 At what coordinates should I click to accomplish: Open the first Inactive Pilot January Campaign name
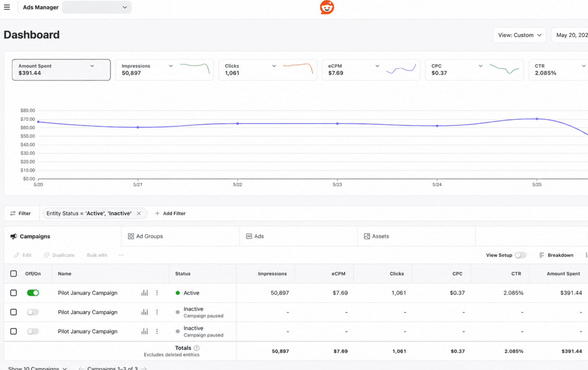pyautogui.click(x=88, y=312)
